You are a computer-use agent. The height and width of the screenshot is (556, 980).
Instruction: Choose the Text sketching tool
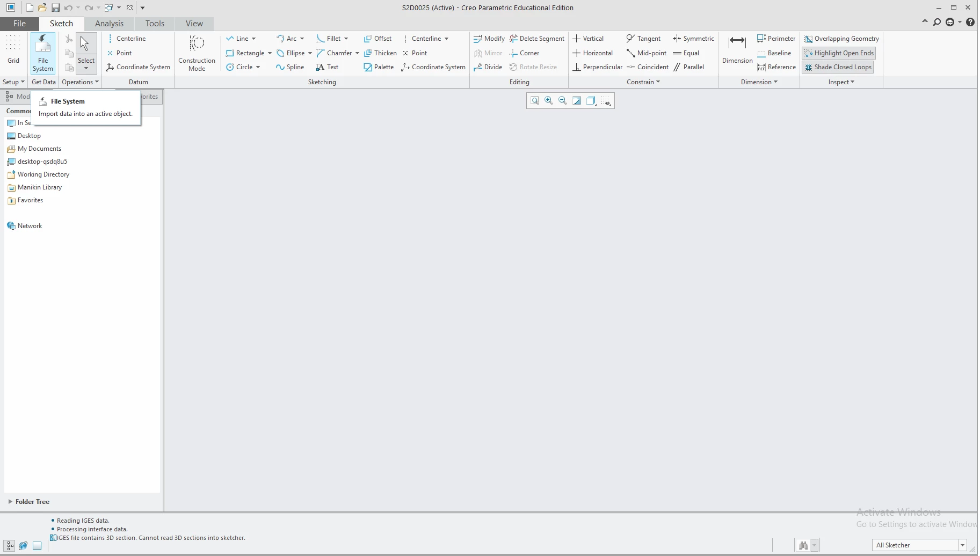pos(328,67)
